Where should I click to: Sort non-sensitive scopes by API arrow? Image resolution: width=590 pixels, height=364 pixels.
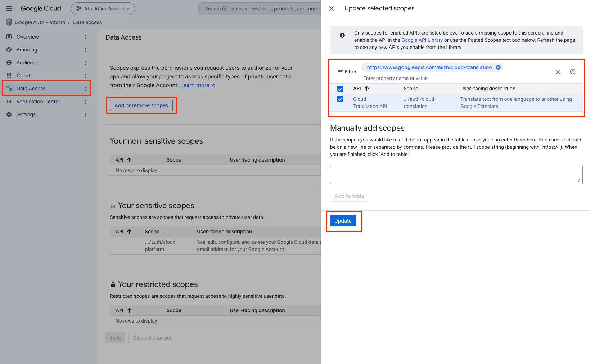pyautogui.click(x=129, y=160)
